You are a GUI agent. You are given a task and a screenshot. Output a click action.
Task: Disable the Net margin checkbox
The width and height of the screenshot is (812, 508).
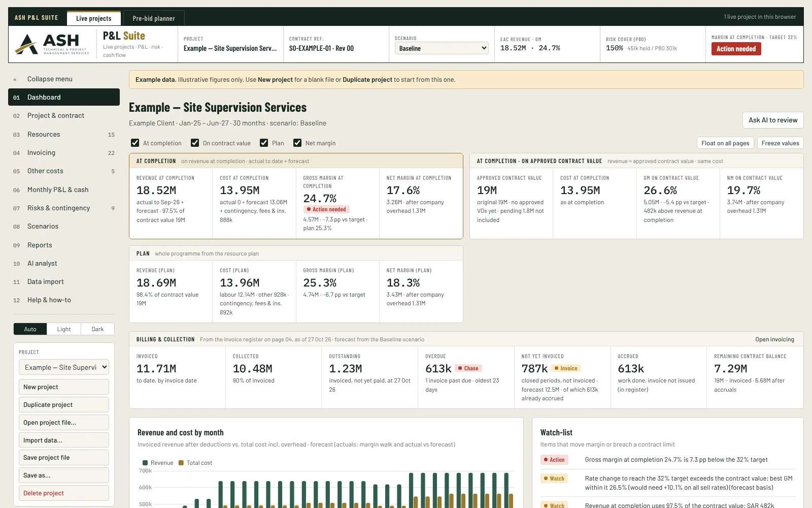tap(297, 143)
